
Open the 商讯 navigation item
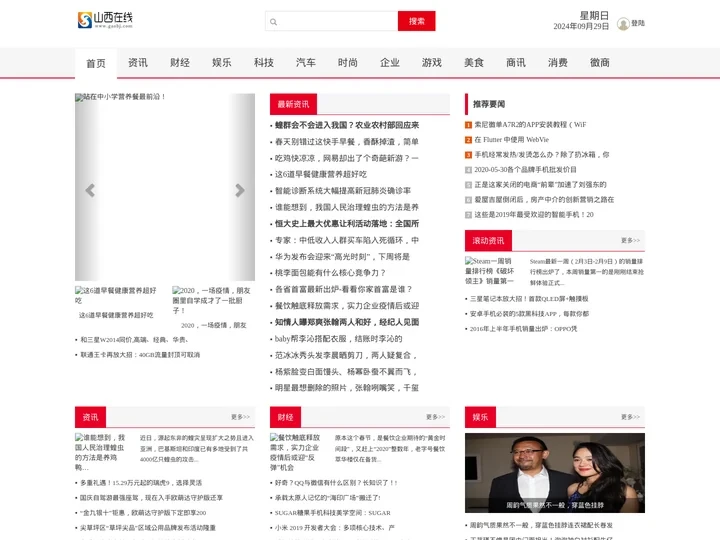point(516,63)
